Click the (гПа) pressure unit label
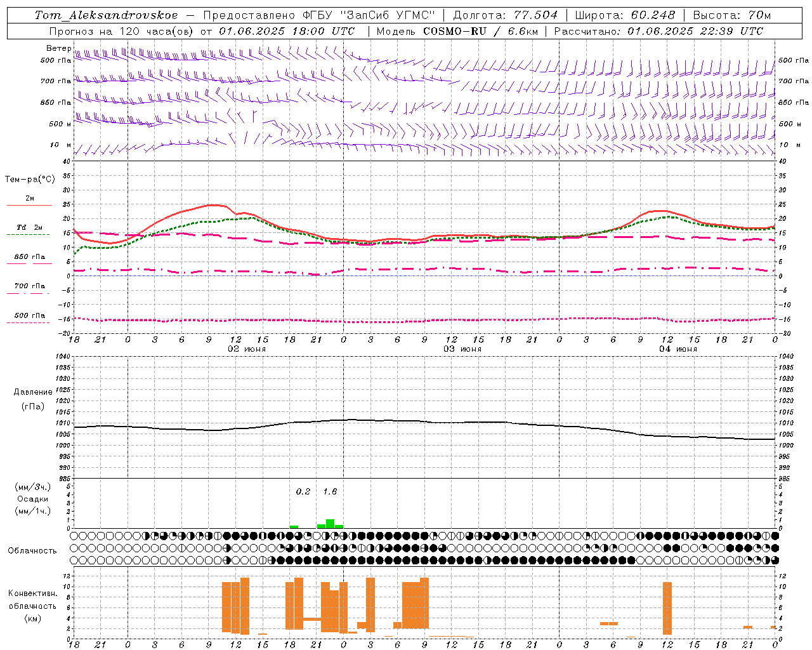 33,406
